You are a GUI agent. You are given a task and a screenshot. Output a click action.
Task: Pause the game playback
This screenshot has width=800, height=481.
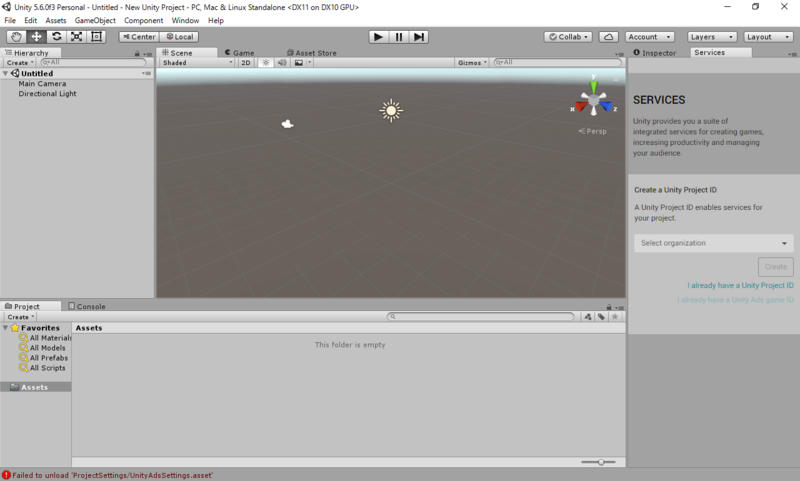(x=398, y=37)
